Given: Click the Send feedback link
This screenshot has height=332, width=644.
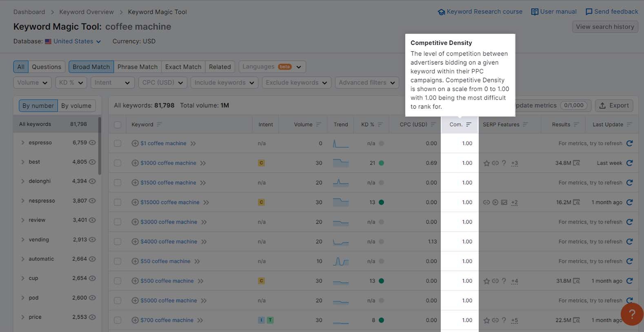Looking at the screenshot, I should (612, 12).
